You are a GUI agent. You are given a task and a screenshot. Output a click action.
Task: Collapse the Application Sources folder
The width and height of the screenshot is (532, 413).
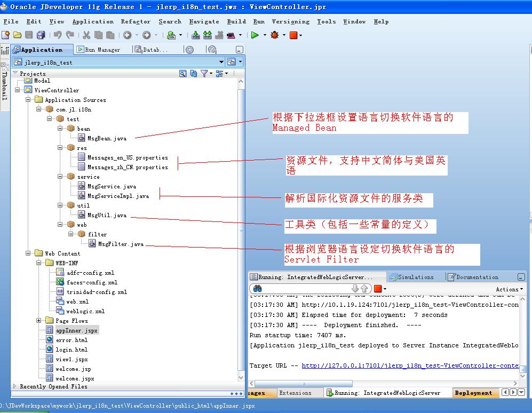pos(28,99)
